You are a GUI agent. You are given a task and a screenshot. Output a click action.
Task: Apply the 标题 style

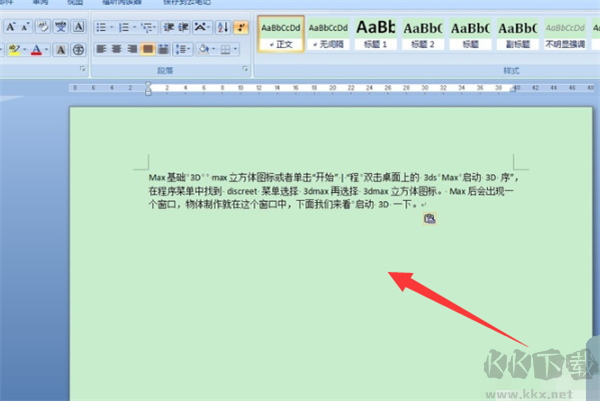[471, 34]
